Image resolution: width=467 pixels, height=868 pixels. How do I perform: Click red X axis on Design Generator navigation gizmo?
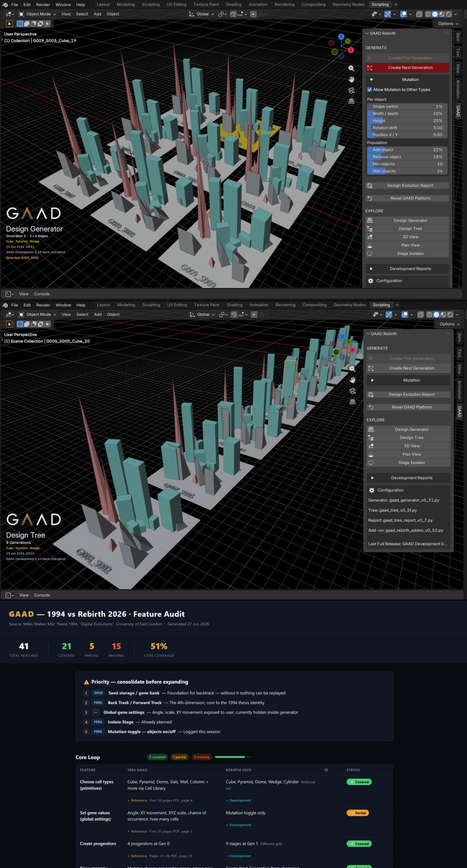[x=351, y=50]
